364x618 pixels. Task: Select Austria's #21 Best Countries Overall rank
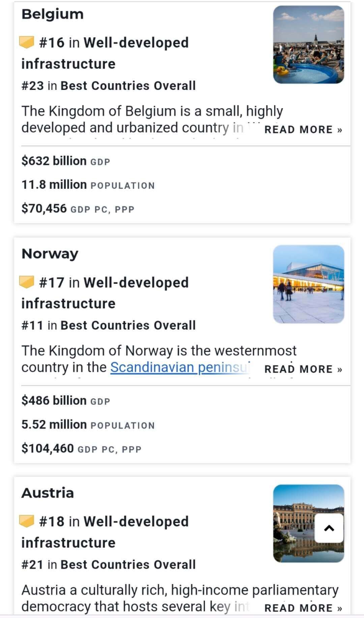109,564
